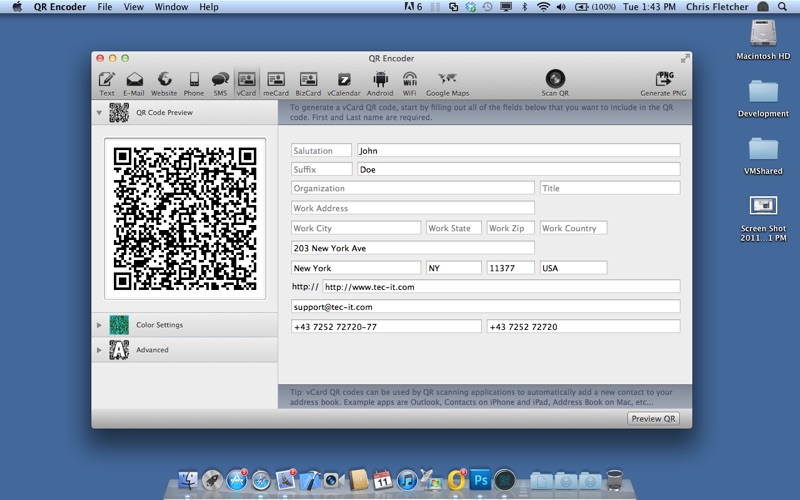Select the Text QR type icon
Image resolution: width=800 pixels, height=500 pixels.
coord(107,81)
